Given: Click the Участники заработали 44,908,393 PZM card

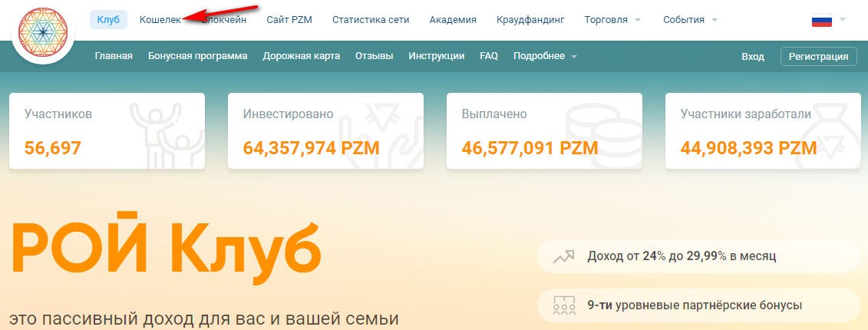Looking at the screenshot, I should (x=763, y=130).
